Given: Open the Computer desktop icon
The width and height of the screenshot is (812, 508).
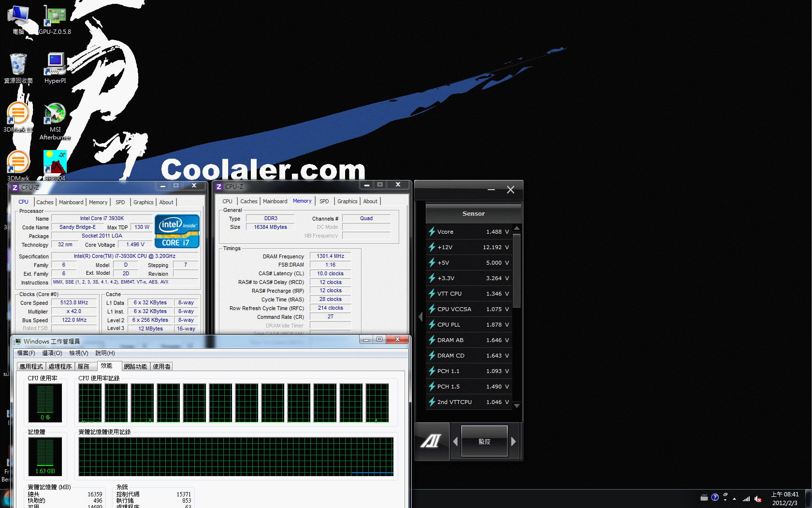Looking at the screenshot, I should [18, 19].
